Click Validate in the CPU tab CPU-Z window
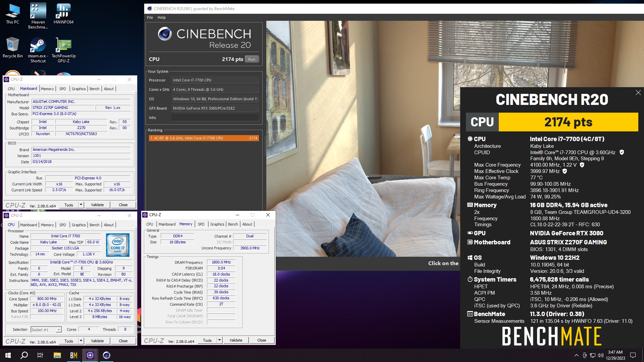This screenshot has width=644, height=362. click(97, 341)
